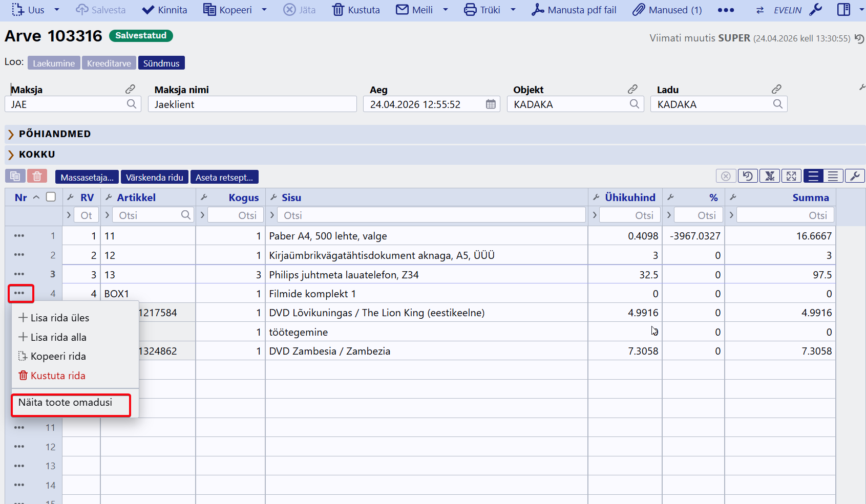Select Näita toote omadusi menu entry
The image size is (866, 504).
pyautogui.click(x=65, y=403)
